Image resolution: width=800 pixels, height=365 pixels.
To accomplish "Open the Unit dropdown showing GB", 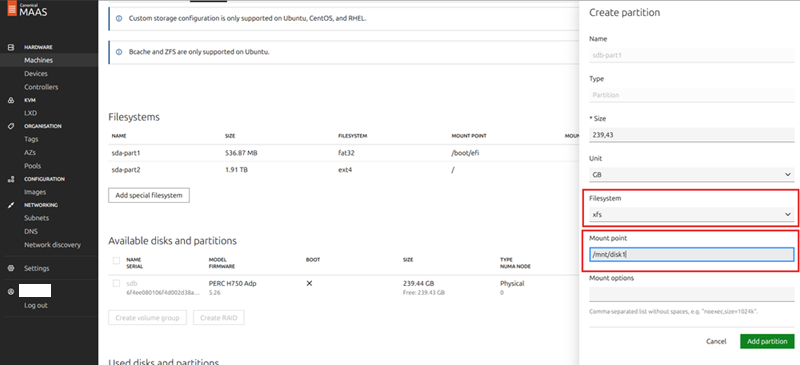I will coord(691,175).
